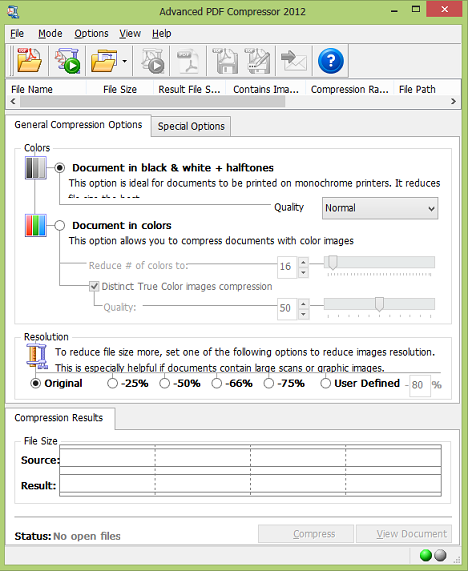Open help with the blue question icon
468x571 pixels.
coord(331,60)
